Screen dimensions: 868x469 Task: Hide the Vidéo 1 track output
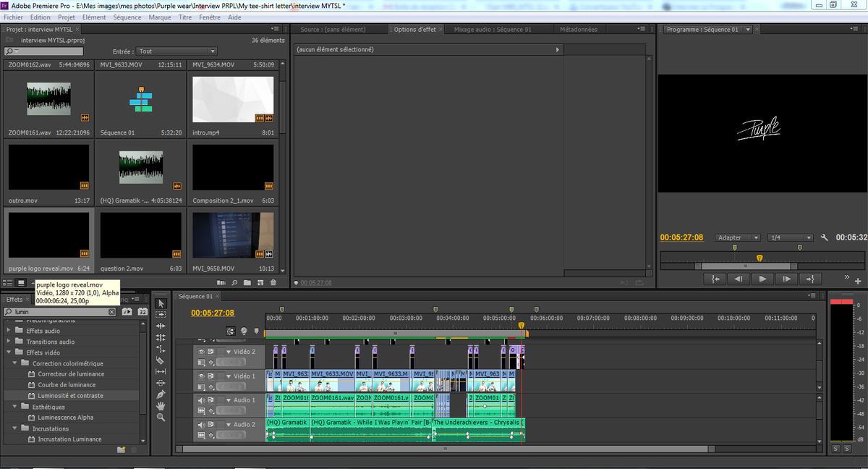202,376
